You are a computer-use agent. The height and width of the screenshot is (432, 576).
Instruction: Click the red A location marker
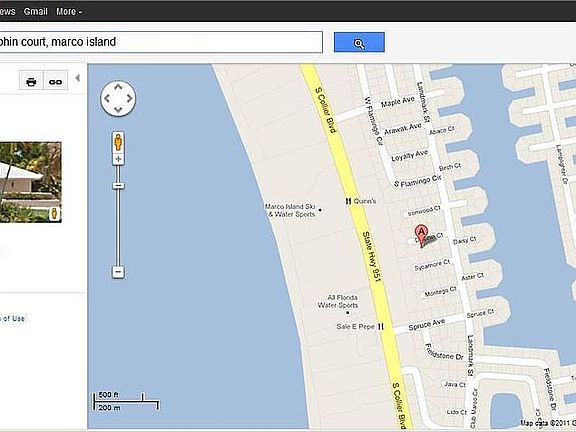[421, 236]
